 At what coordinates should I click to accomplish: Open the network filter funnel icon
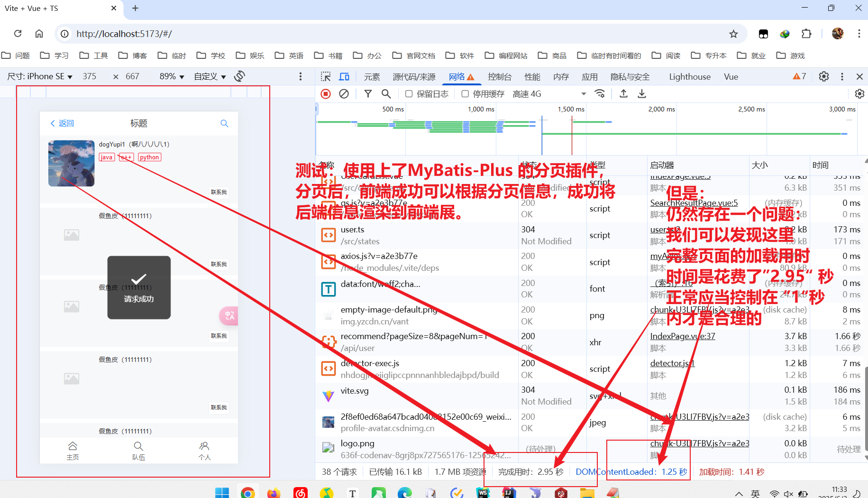pyautogui.click(x=368, y=94)
